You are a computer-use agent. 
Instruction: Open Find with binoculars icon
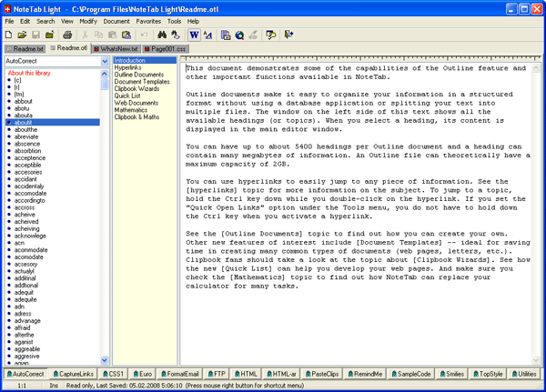[162, 35]
